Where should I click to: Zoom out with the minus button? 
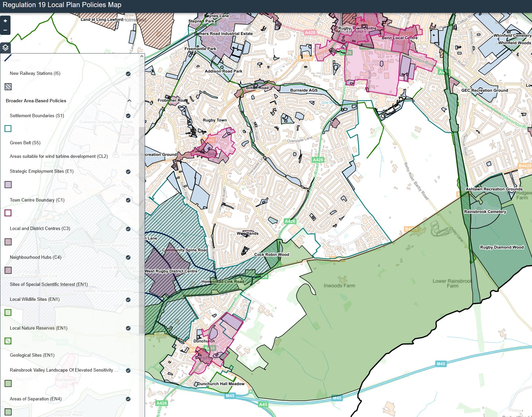pos(5,30)
